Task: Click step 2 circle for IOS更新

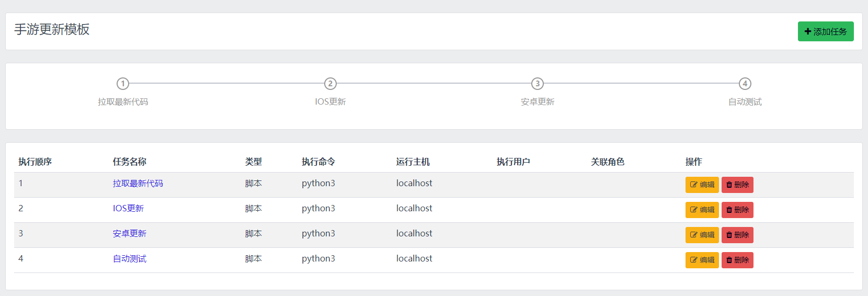Action: [330, 84]
